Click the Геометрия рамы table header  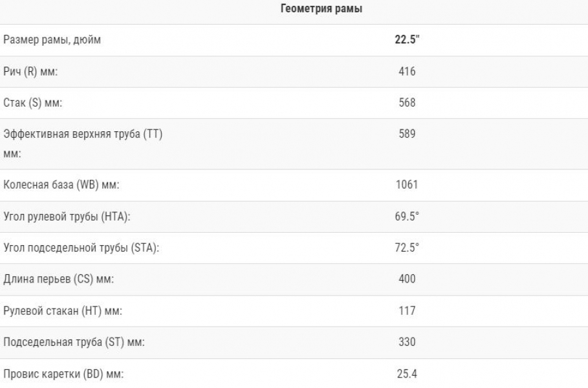pos(321,8)
